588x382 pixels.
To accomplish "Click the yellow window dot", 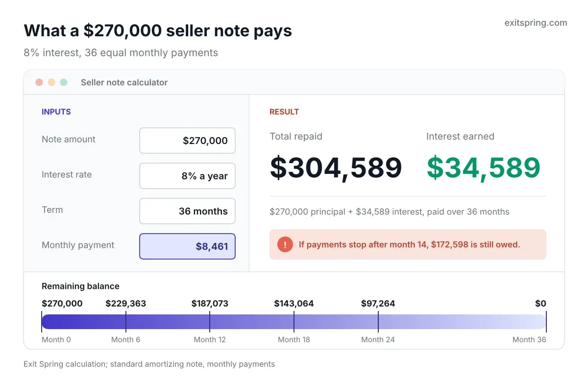I will (51, 82).
